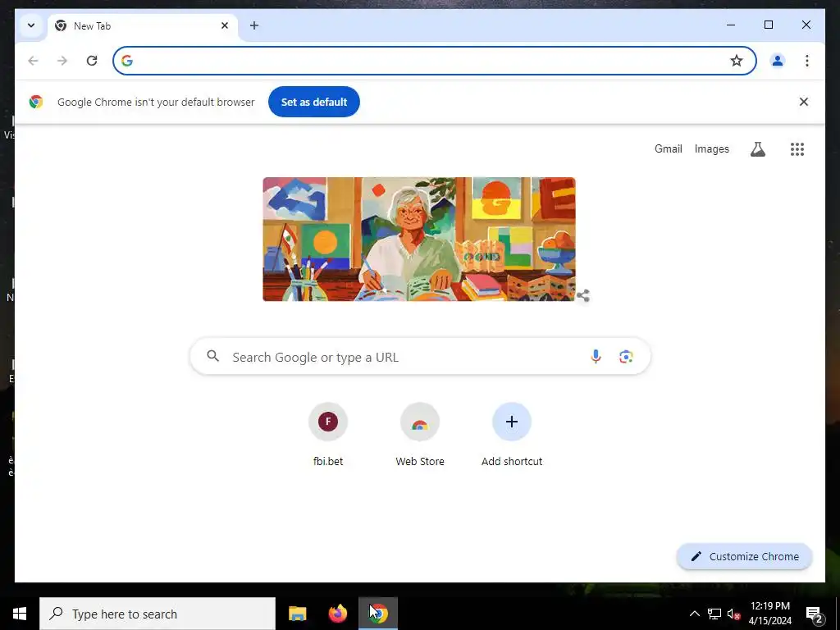Search by image with Google Lens icon

626,356
